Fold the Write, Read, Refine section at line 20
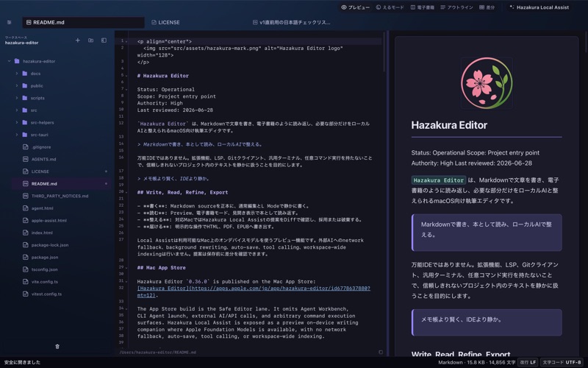The image size is (588, 368). click(126, 192)
